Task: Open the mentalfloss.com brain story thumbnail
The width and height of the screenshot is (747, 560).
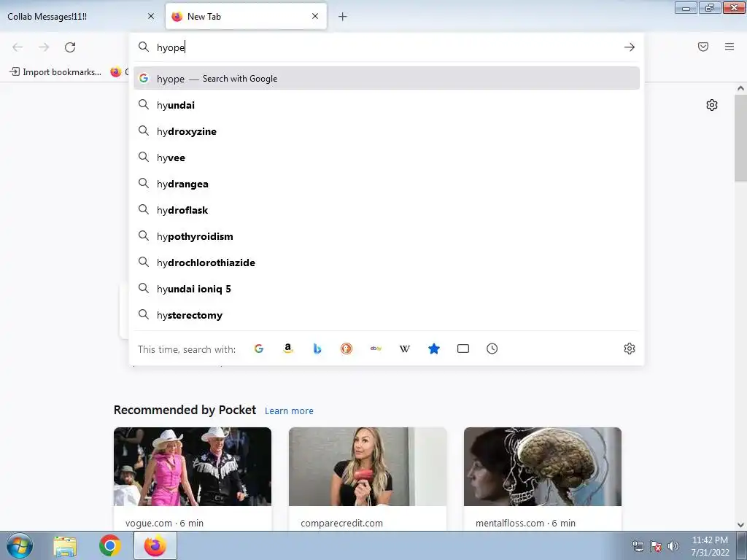Action: click(x=543, y=466)
